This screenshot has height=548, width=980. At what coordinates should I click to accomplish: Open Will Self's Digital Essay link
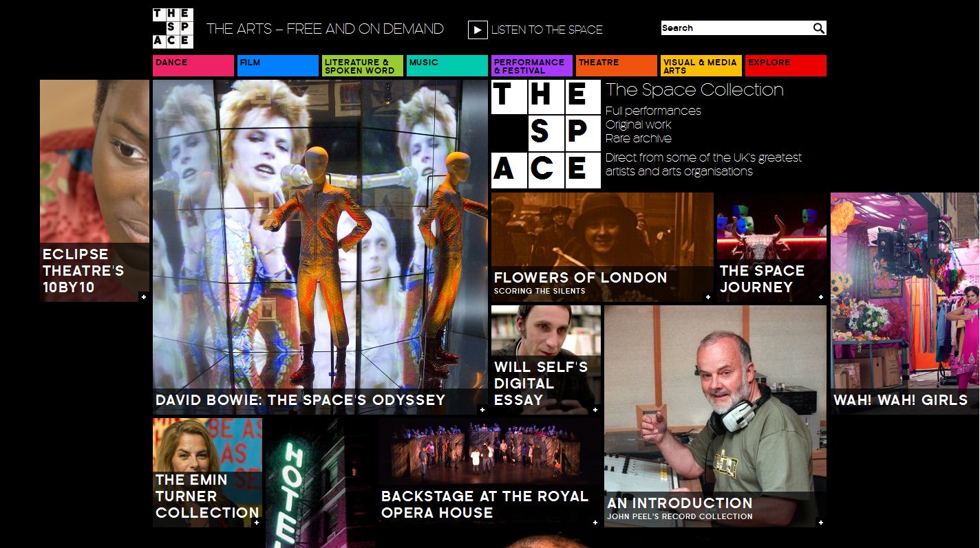point(541,384)
